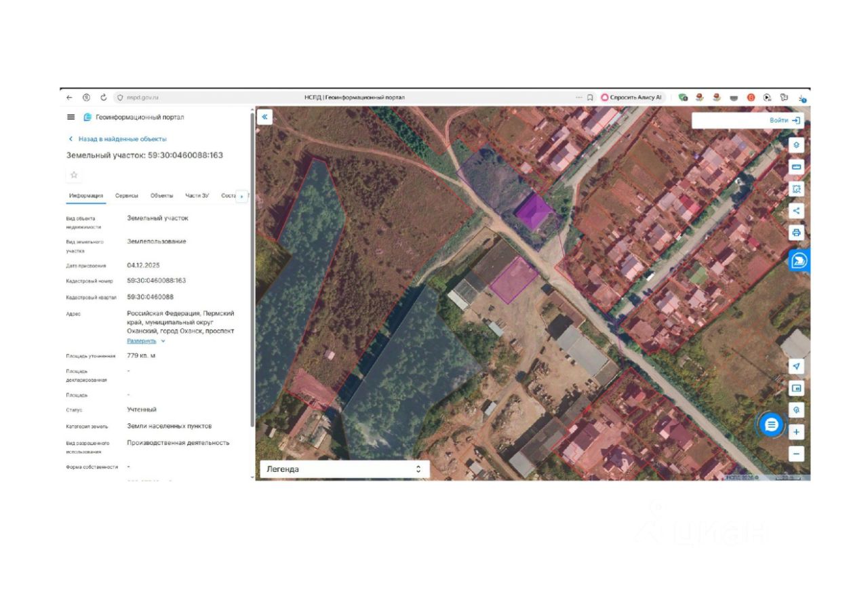Click the side panel vertical scrollbar

click(x=253, y=271)
